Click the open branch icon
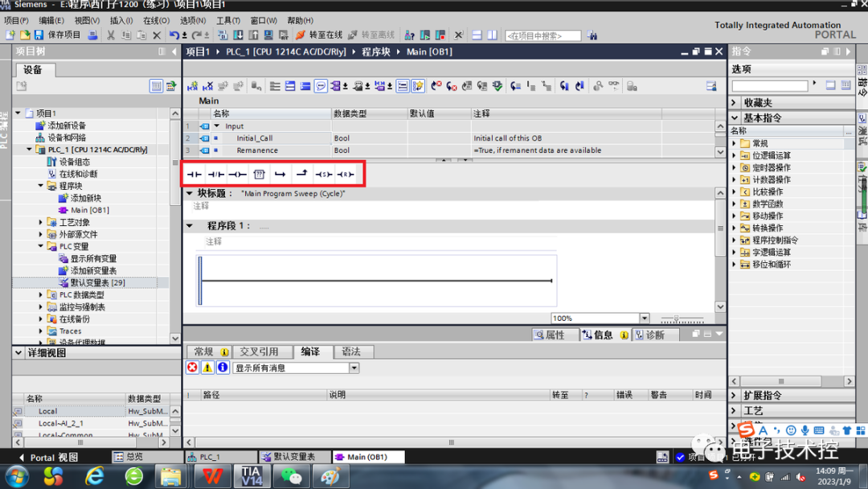The width and height of the screenshot is (868, 489). coord(280,175)
